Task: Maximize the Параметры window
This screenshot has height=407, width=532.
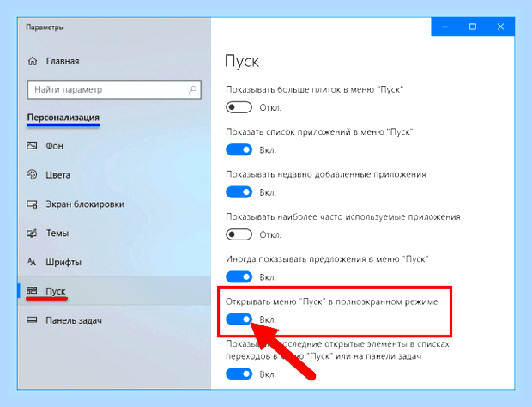Action: pos(473,27)
